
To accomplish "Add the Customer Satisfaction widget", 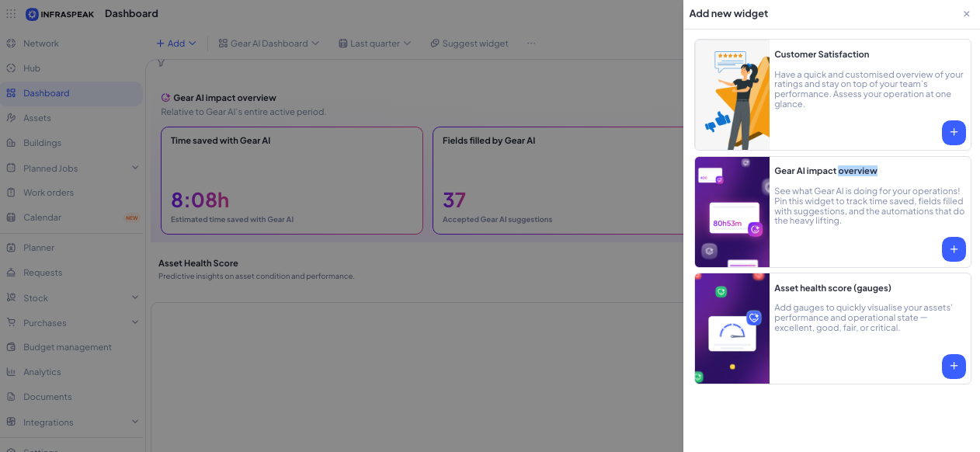I will point(954,132).
